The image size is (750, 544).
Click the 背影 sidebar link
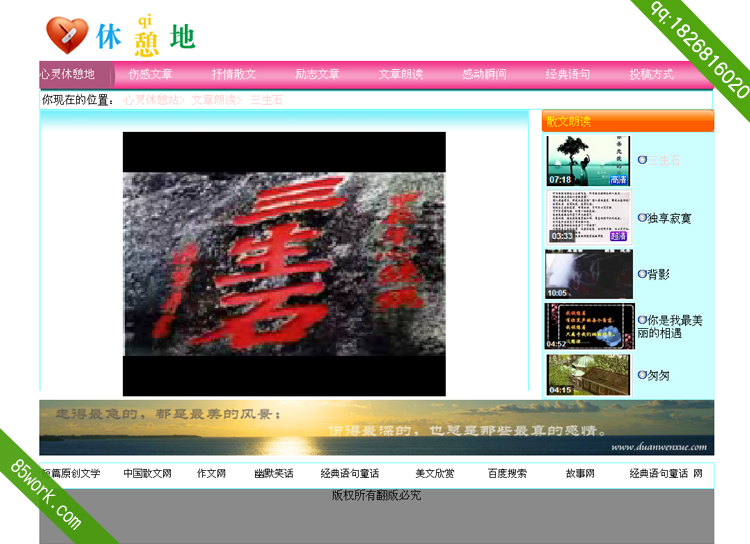click(x=658, y=274)
